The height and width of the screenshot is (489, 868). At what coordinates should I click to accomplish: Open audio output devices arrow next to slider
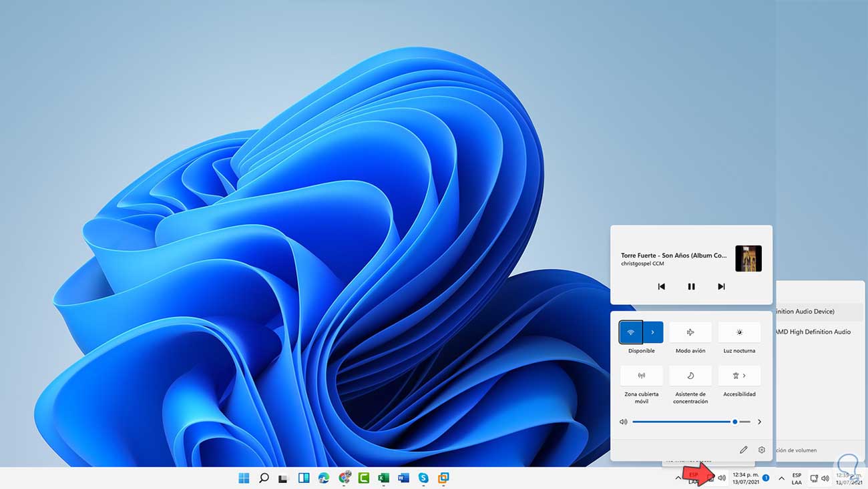tap(759, 422)
